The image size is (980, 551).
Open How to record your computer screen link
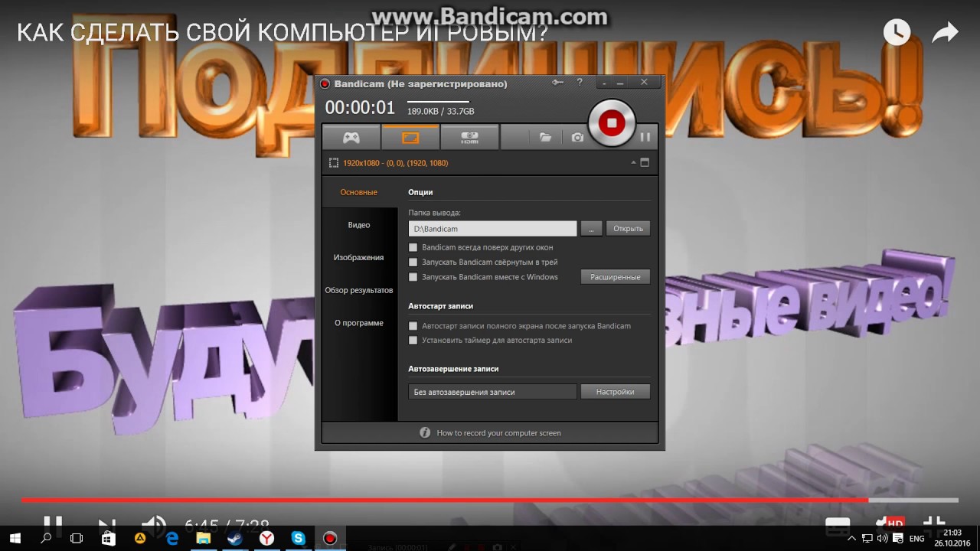click(x=498, y=433)
